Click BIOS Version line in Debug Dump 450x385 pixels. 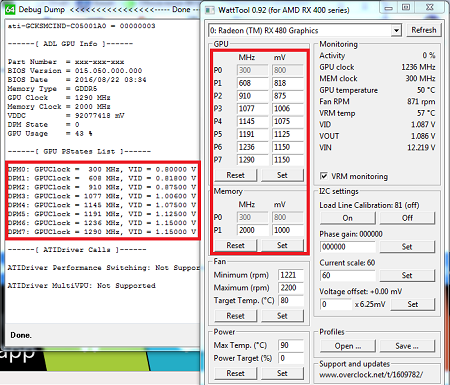pos(75,71)
